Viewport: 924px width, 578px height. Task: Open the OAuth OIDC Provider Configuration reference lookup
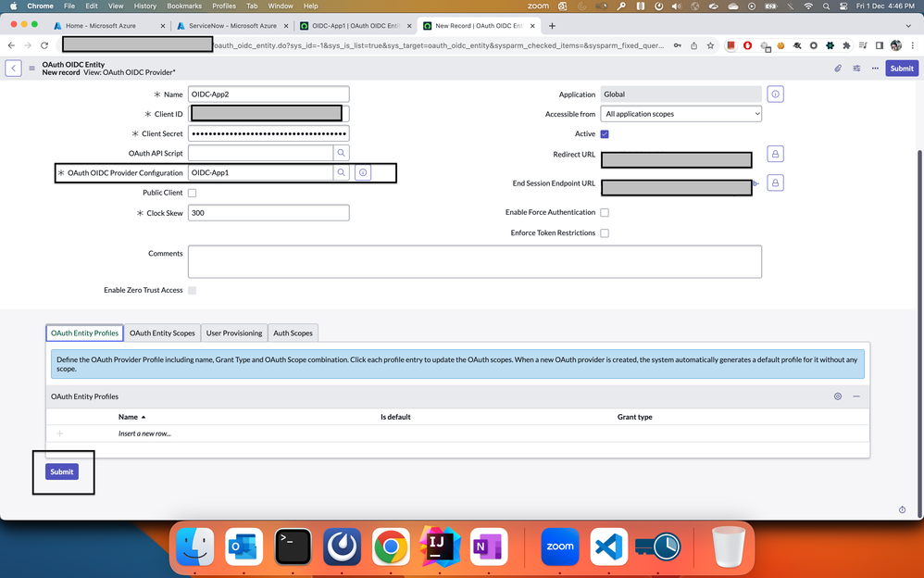pyautogui.click(x=342, y=172)
